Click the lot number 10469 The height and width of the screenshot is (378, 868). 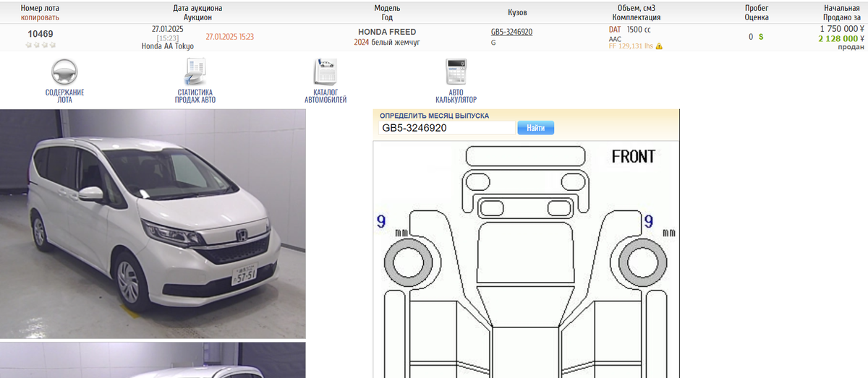tap(41, 34)
